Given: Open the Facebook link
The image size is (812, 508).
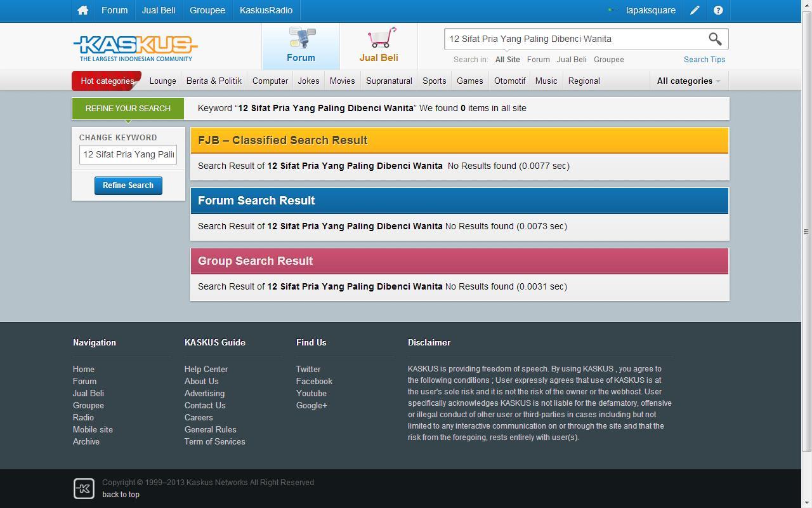Looking at the screenshot, I should pos(314,381).
